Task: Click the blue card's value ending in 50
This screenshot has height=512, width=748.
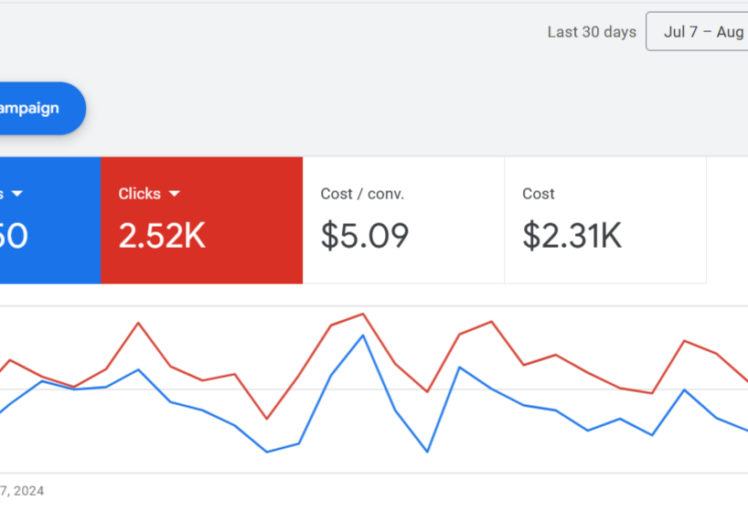Action: [x=14, y=236]
